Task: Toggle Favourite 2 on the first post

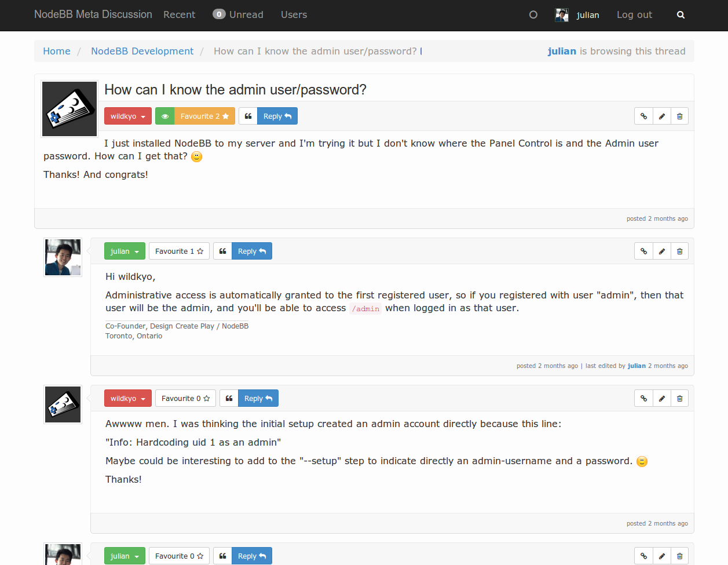Action: (205, 116)
